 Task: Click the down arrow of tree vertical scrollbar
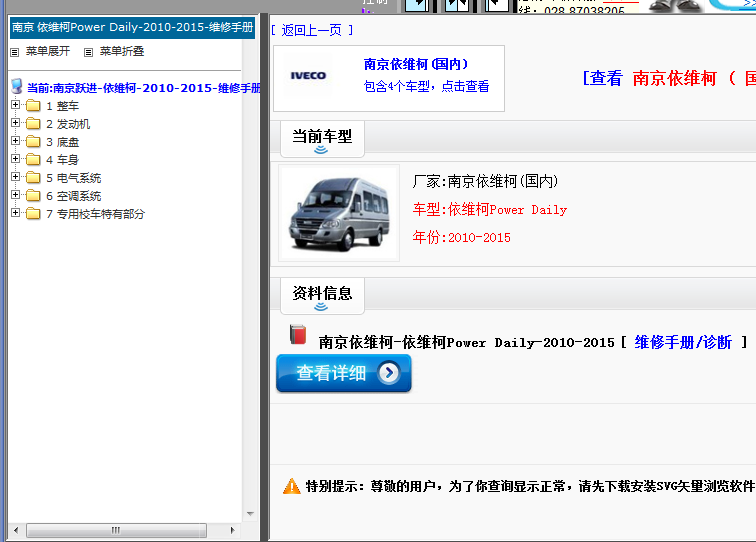pos(250,514)
